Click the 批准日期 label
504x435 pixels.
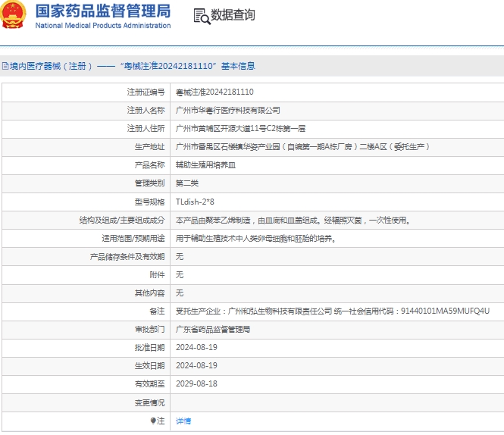pos(149,348)
